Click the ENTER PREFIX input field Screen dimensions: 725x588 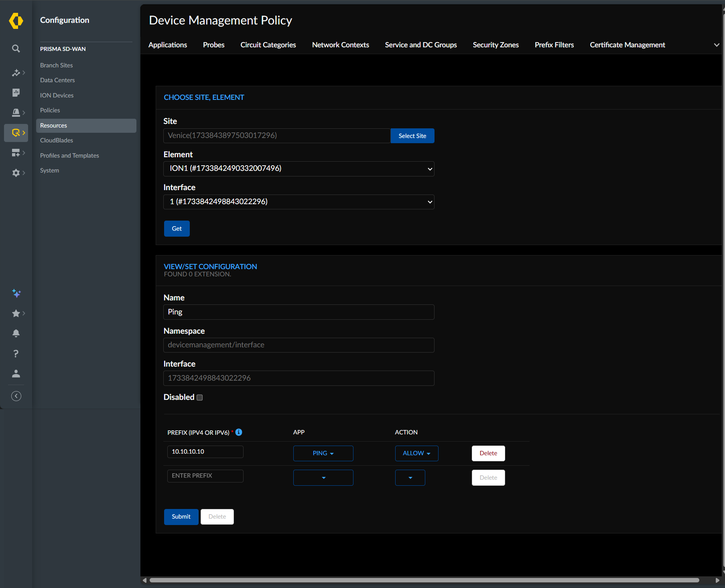(x=205, y=476)
